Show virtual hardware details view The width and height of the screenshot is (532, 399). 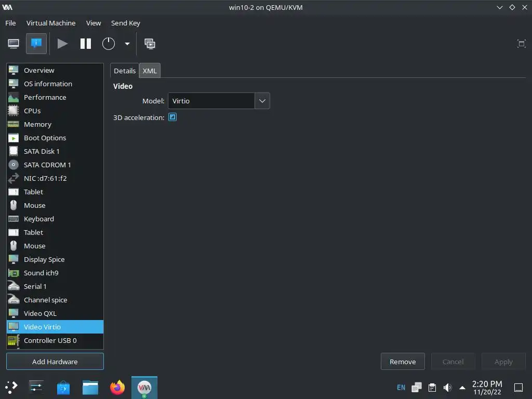[x=36, y=44]
